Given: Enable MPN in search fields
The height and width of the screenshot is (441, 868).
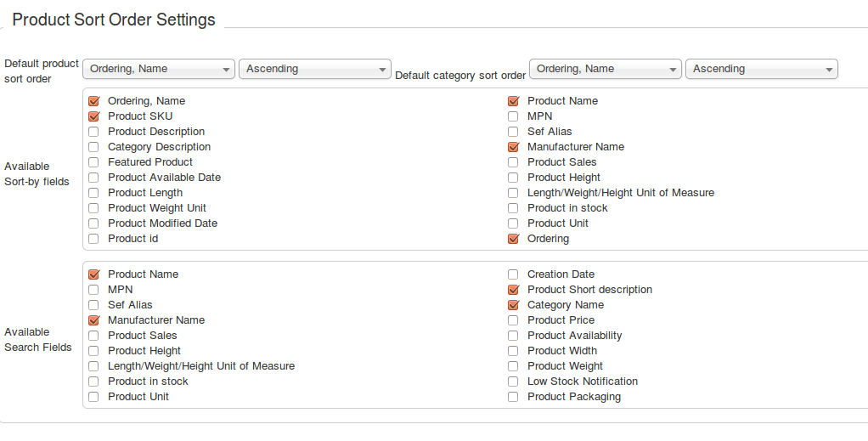Looking at the screenshot, I should (x=93, y=290).
